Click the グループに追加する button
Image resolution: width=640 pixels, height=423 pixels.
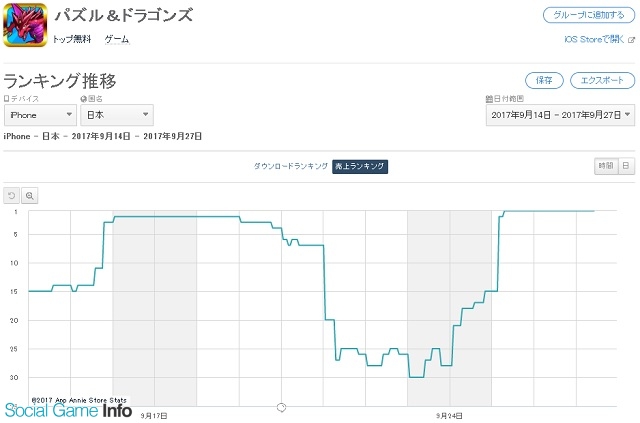pos(588,16)
